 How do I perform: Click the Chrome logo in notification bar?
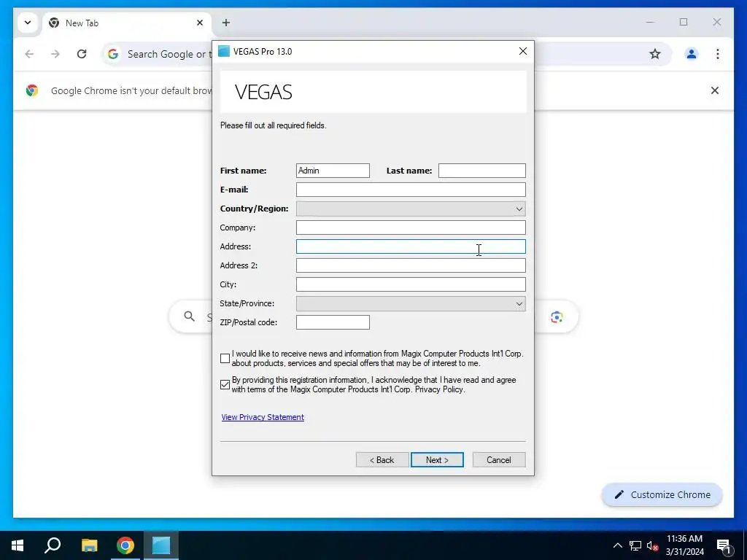point(32,90)
